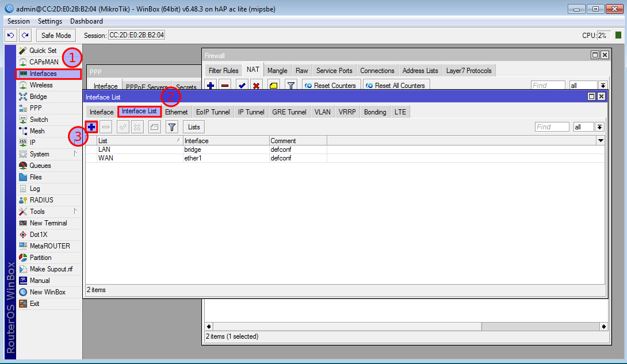Click the redo arrow icon

point(25,35)
